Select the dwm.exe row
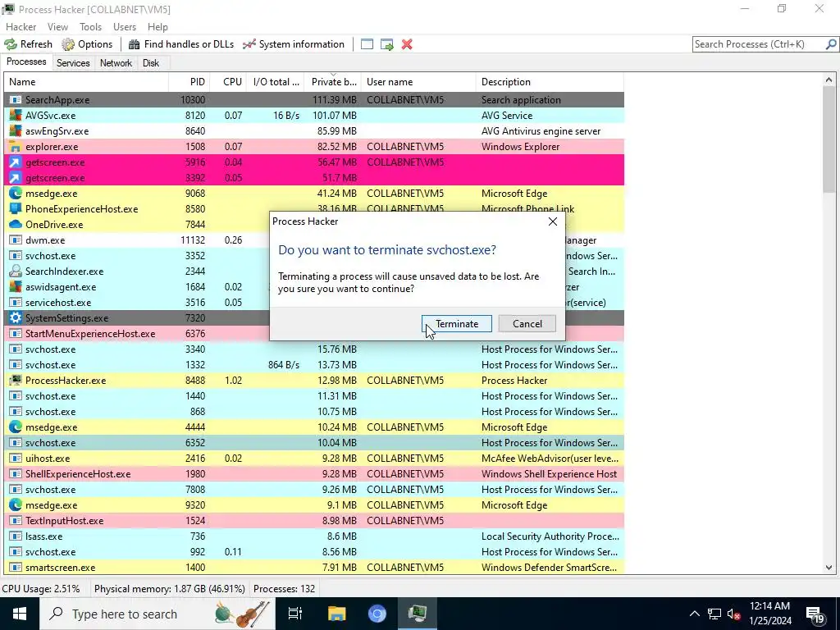Screen dimensions: 840x630 [314, 240]
